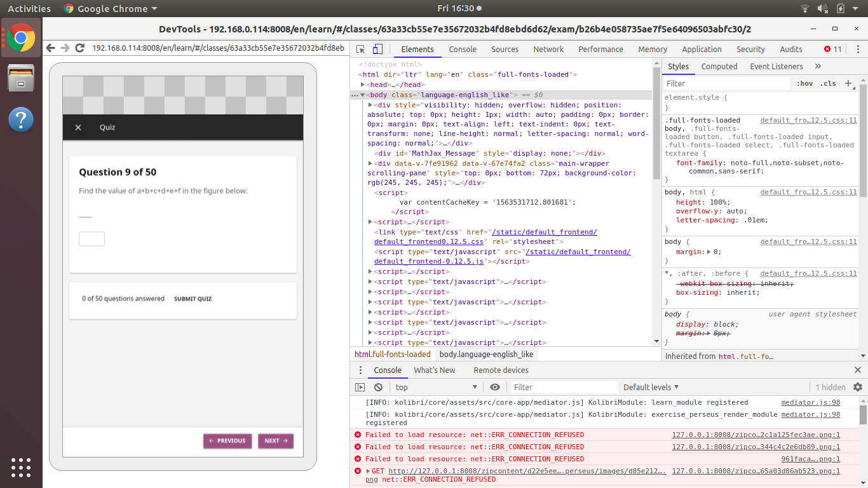Toggle the device toolbar
The width and height of the screenshot is (868, 488).
pyautogui.click(x=376, y=49)
